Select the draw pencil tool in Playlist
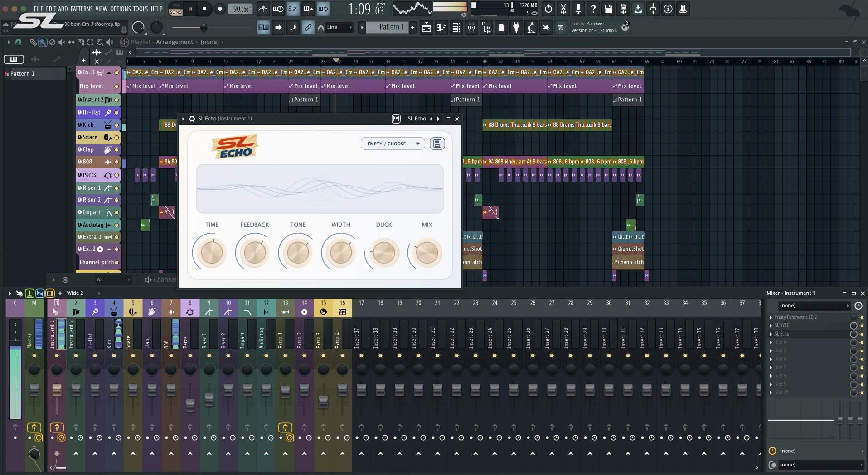The width and height of the screenshot is (868, 475). coord(33,42)
